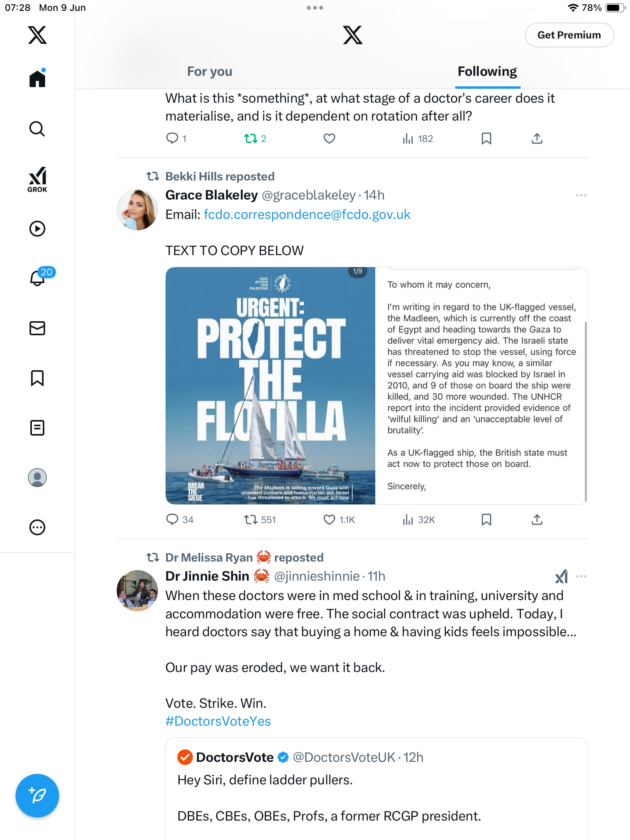
Task: Open the #DoctorsVoteYes hashtag
Action: [218, 721]
